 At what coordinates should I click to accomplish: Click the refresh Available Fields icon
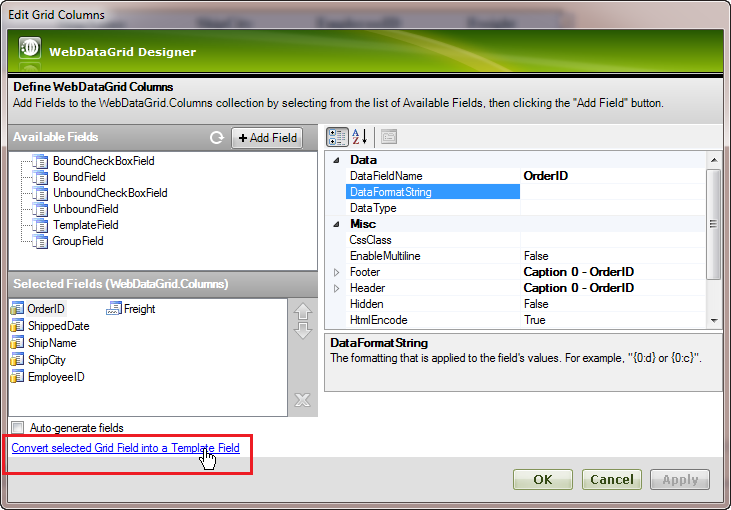point(216,138)
